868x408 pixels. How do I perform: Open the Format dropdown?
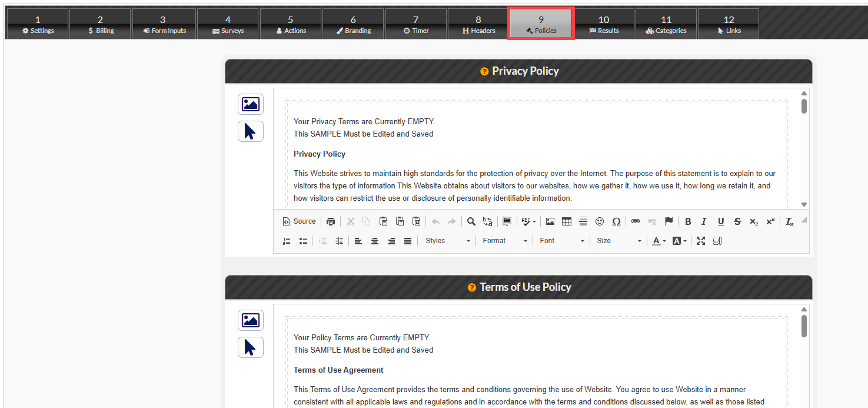point(504,241)
